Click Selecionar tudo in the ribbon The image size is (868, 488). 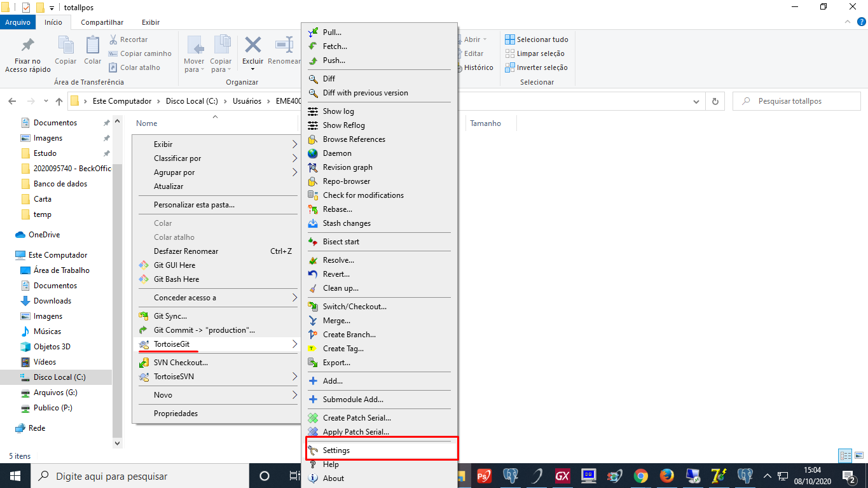point(537,39)
